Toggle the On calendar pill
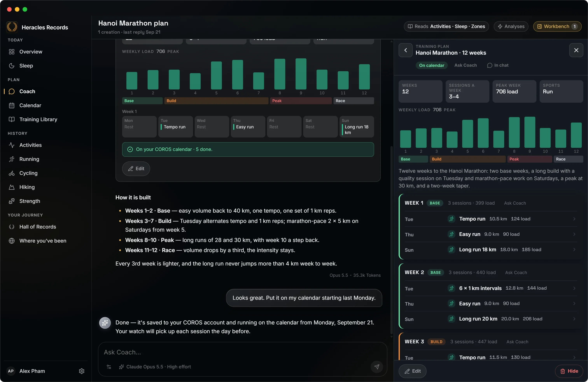The width and height of the screenshot is (588, 382). click(x=431, y=65)
